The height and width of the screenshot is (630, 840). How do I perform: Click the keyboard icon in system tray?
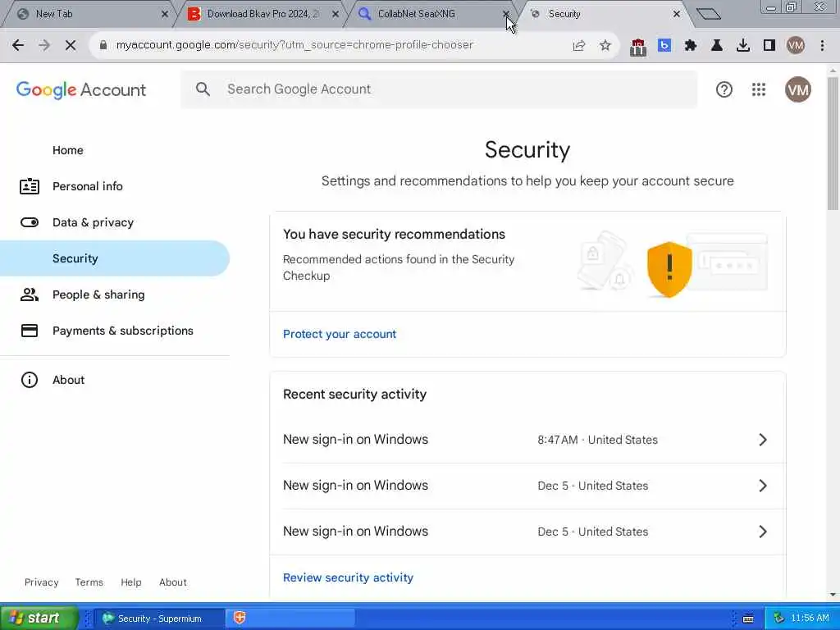748,619
